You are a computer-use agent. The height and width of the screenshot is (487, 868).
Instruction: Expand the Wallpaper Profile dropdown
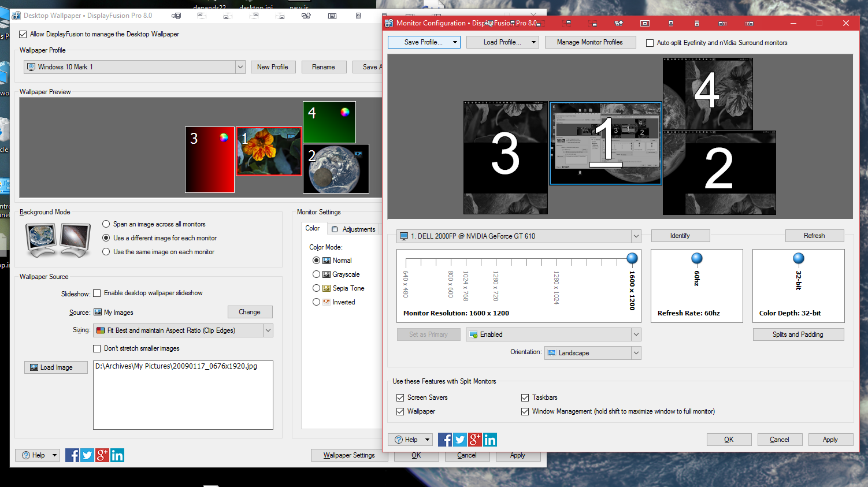[240, 67]
